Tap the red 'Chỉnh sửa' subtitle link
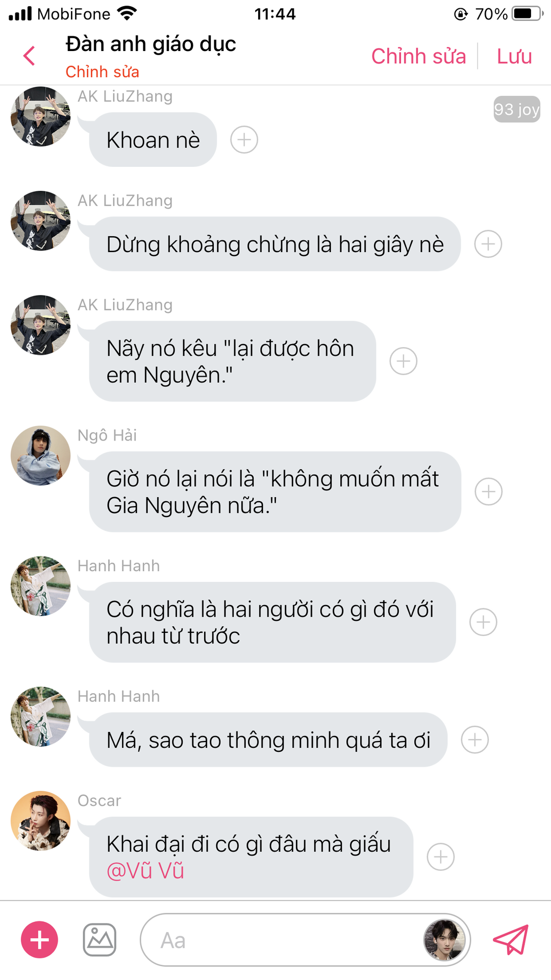The image size is (551, 980). coord(102,72)
